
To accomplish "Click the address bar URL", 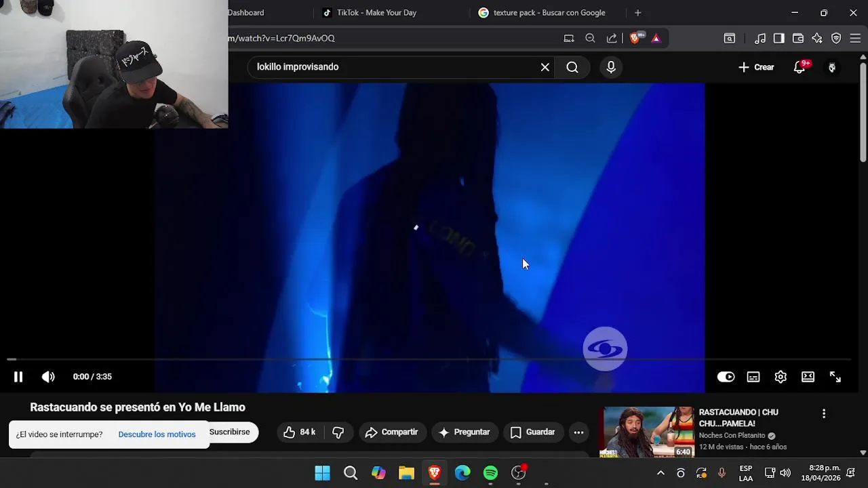I will [281, 39].
